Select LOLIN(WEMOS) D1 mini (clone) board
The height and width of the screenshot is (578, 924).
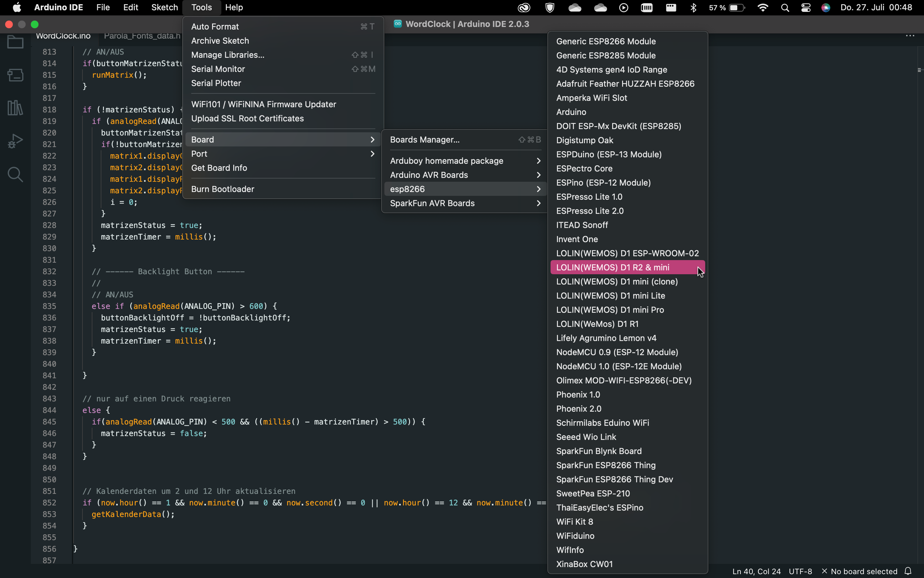pos(628,281)
